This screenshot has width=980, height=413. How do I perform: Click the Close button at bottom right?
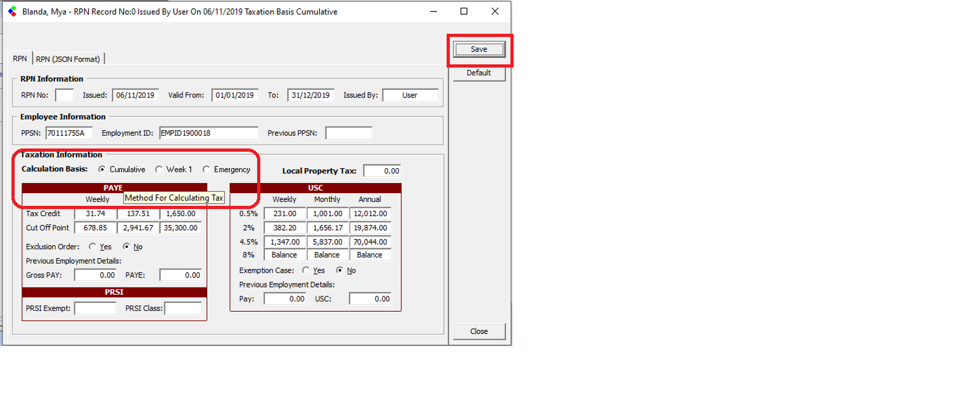point(479,331)
